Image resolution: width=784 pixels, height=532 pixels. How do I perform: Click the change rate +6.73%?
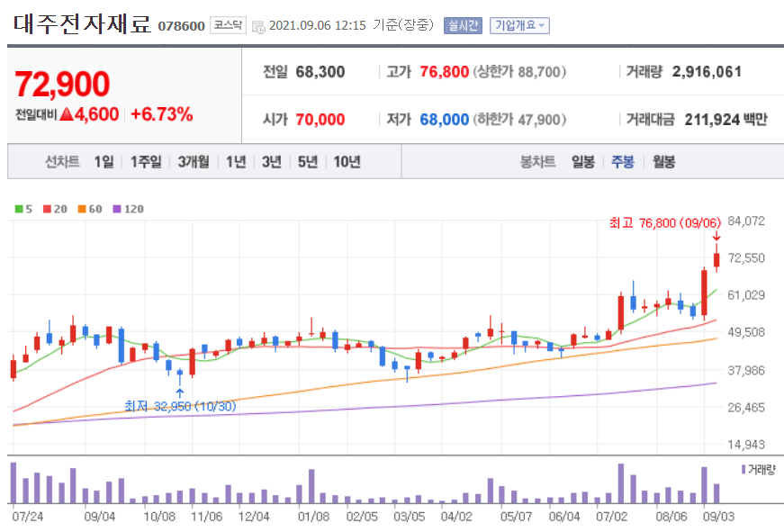(x=161, y=114)
